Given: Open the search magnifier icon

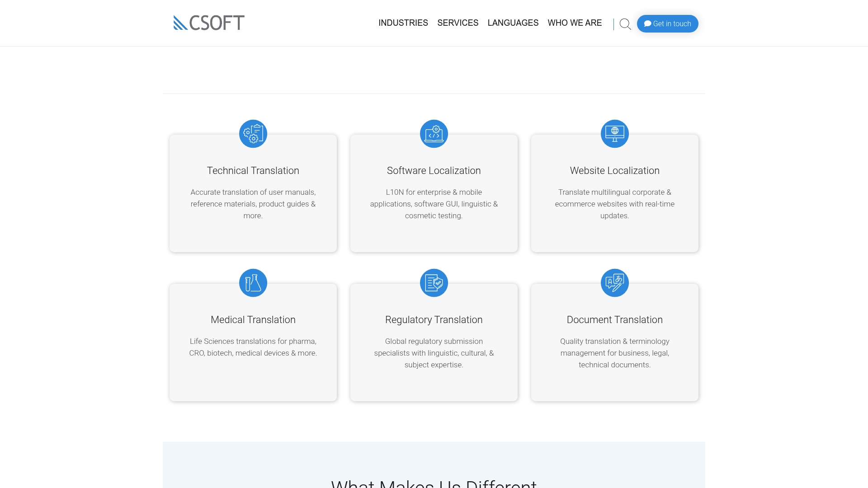Looking at the screenshot, I should point(625,24).
